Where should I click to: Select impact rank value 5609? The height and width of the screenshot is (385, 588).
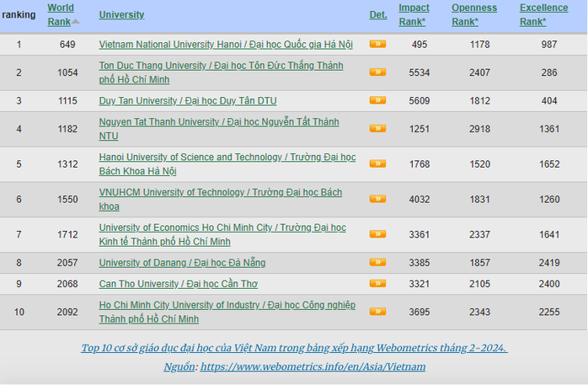click(420, 101)
